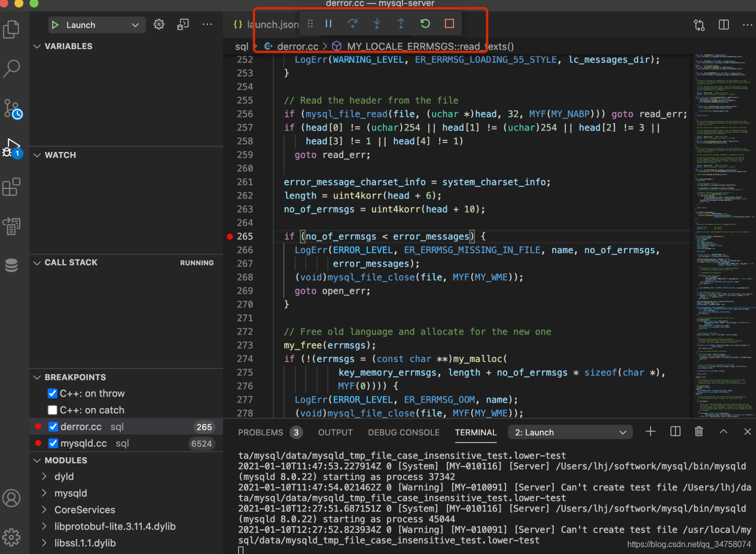Open the Extensions view in activity bar
The image size is (756, 554).
pos(12,187)
